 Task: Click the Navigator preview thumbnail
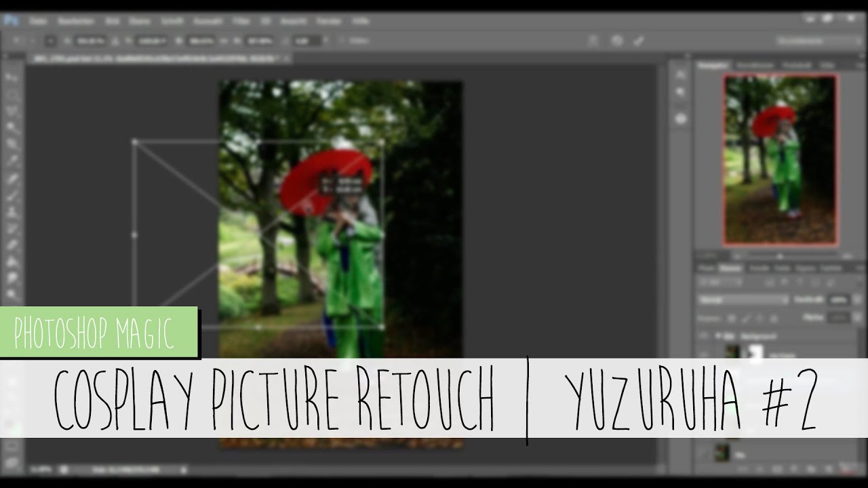tap(781, 160)
